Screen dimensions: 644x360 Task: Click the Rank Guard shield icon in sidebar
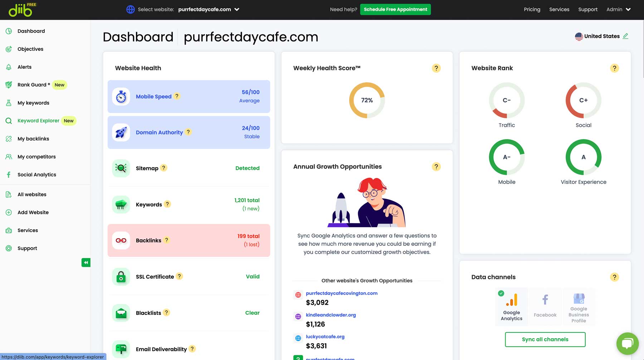tap(9, 85)
